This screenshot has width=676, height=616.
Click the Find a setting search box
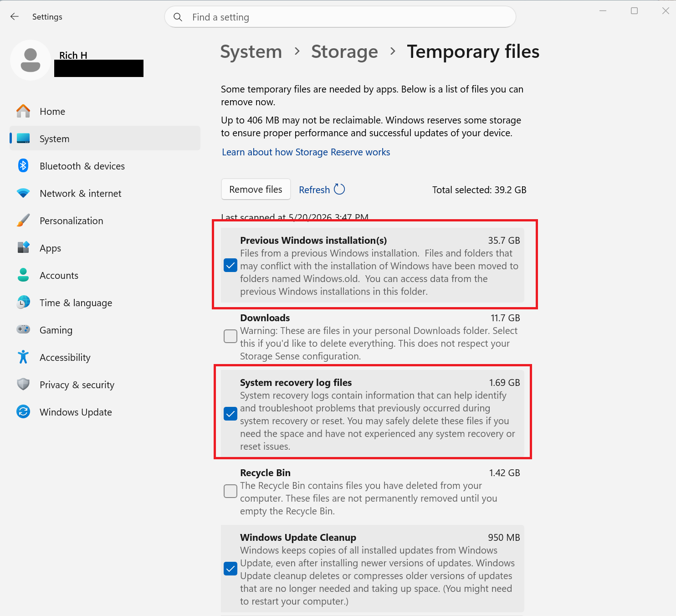tap(340, 17)
